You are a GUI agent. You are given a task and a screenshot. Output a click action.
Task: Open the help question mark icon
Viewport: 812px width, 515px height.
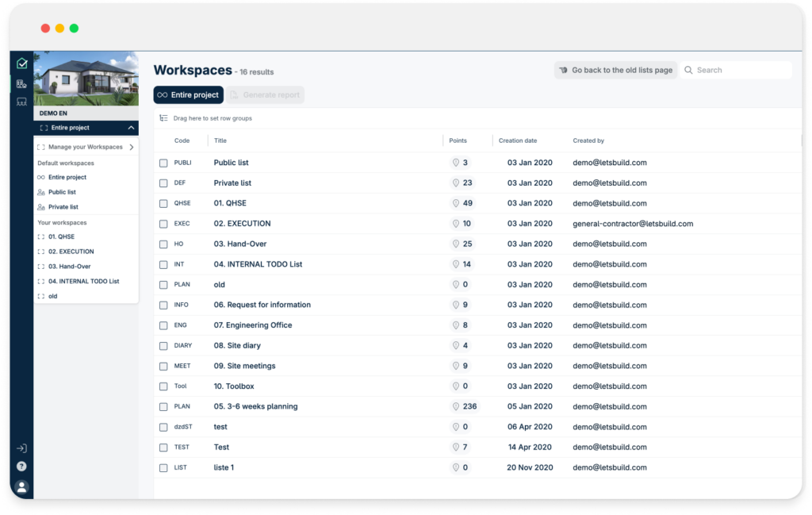[x=21, y=467]
